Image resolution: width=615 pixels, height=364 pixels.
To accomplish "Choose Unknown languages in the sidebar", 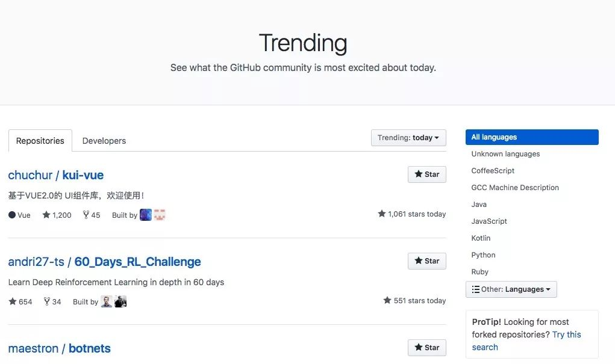I will click(x=505, y=153).
